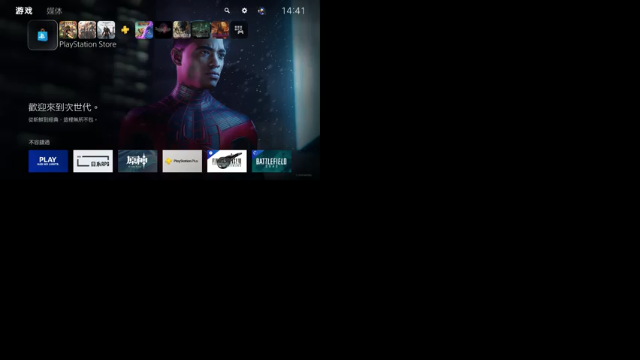Switch to the 游戏 tab
Image resolution: width=640 pixels, height=360 pixels.
coord(24,11)
